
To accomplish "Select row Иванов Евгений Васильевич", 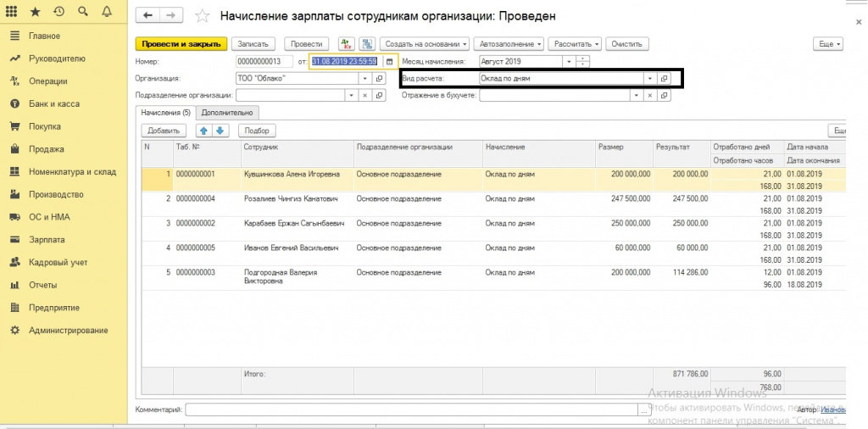I will point(494,253).
